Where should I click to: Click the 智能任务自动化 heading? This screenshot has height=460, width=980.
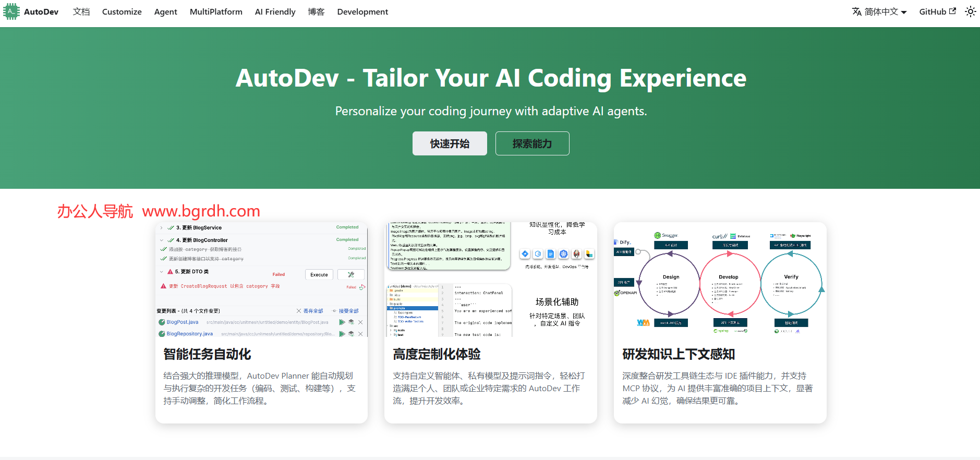coord(207,354)
